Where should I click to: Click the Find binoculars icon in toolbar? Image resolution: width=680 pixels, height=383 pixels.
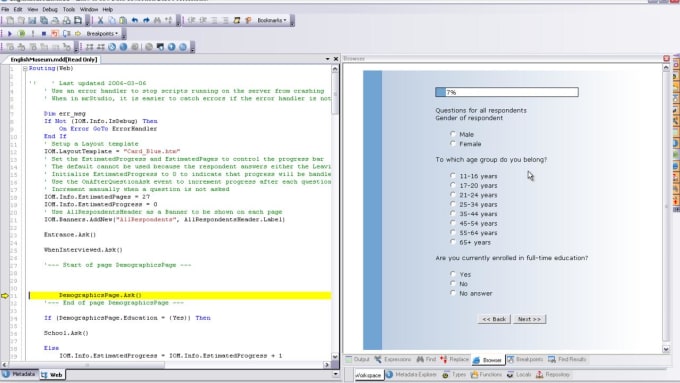point(157,20)
